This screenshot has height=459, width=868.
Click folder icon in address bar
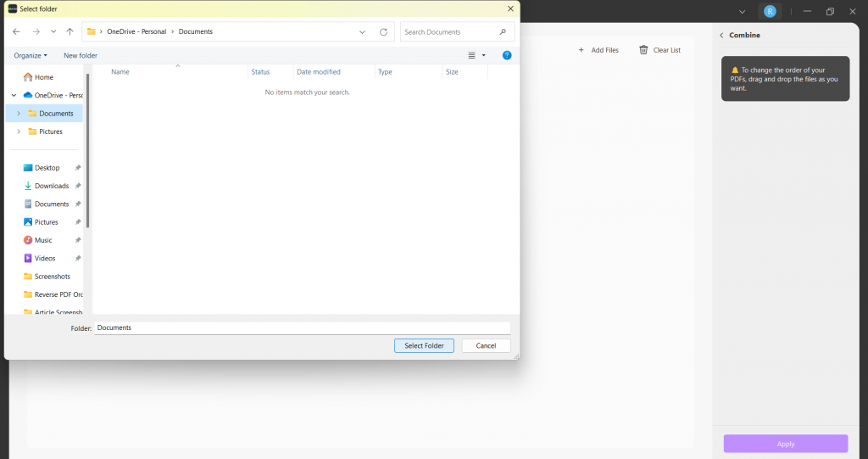[x=92, y=31]
